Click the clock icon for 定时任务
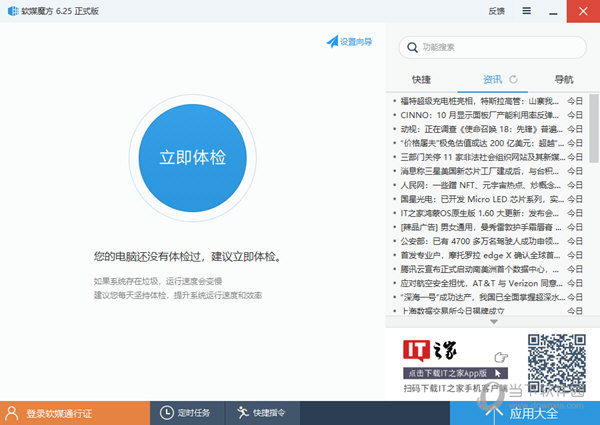 [166, 413]
